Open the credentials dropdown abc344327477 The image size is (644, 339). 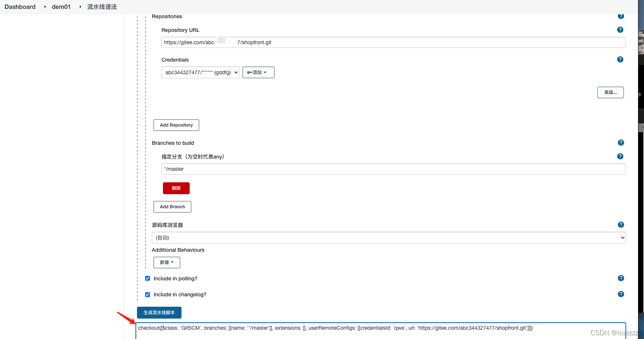coord(200,72)
